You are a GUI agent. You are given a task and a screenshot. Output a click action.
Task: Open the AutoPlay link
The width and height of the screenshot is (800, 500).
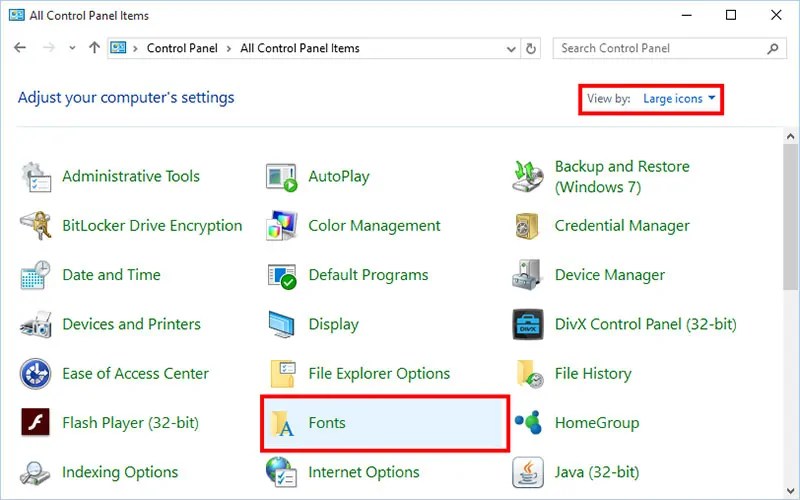(339, 177)
